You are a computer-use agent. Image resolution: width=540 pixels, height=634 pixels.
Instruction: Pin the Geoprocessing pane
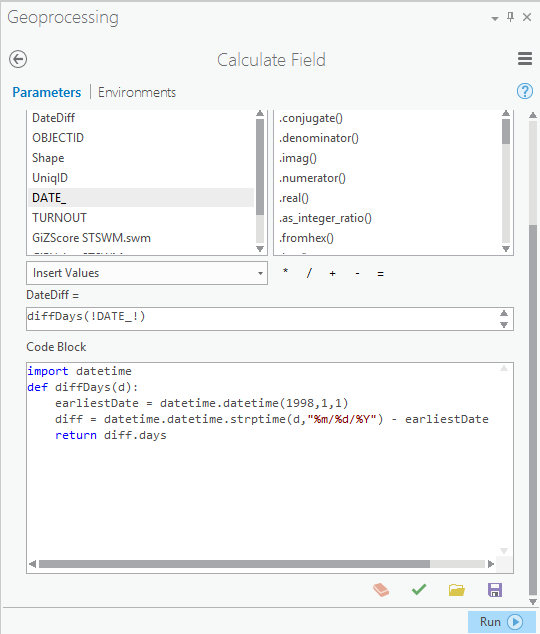pos(510,17)
